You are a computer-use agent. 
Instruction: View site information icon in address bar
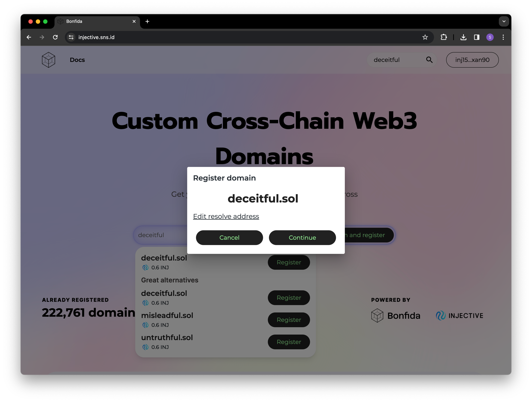coord(71,37)
